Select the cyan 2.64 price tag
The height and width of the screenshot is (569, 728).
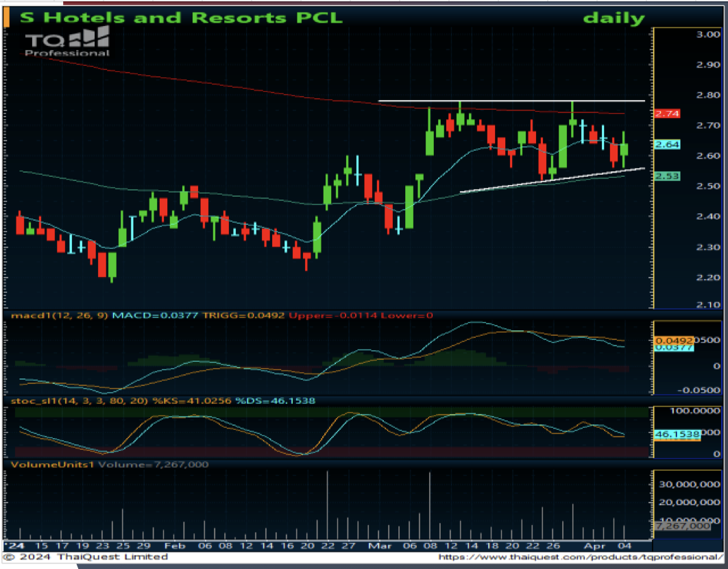tap(667, 145)
